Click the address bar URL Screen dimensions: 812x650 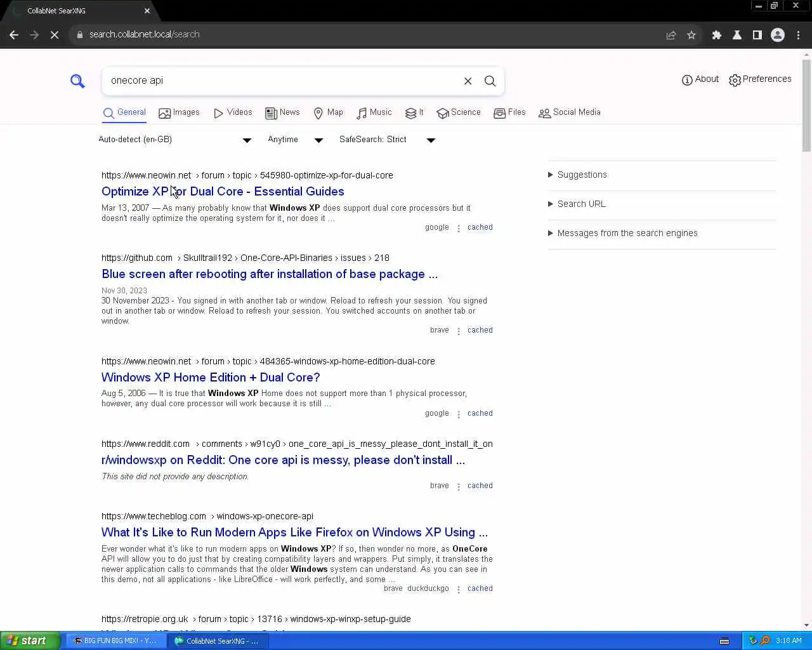pos(145,34)
